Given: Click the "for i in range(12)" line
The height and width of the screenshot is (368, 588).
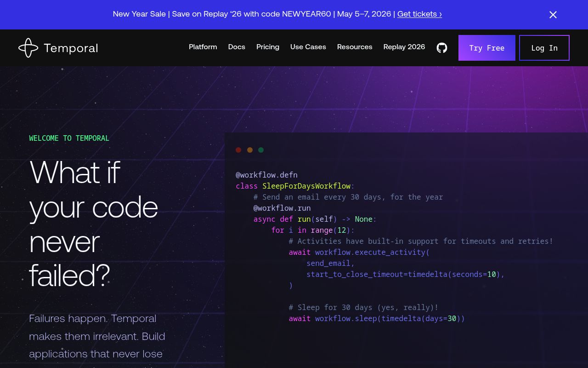Looking at the screenshot, I should click(313, 230).
